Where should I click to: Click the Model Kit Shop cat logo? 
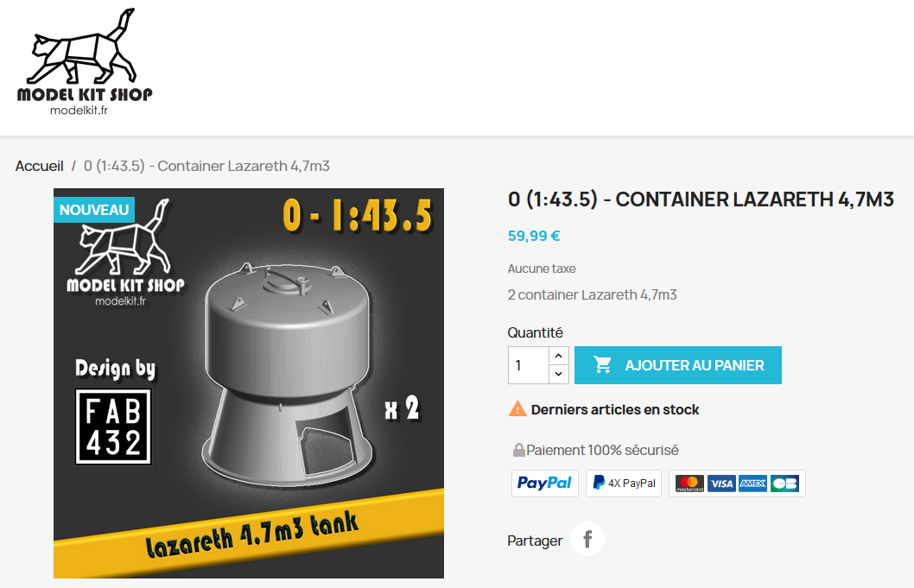click(85, 62)
